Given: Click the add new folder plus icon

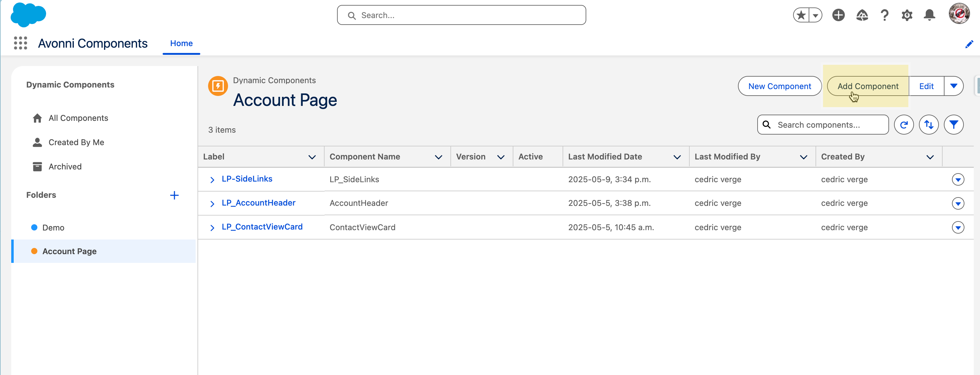Looking at the screenshot, I should 174,195.
